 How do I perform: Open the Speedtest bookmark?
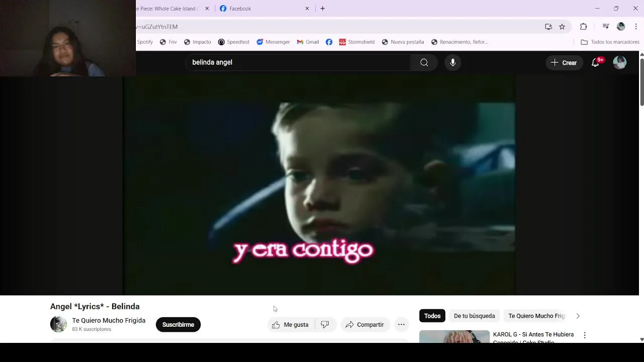click(x=233, y=42)
